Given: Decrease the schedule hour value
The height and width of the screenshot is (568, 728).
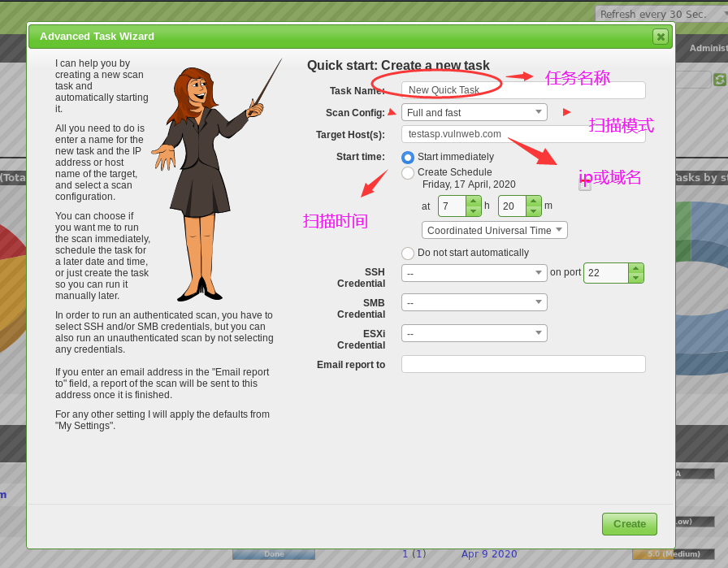Looking at the screenshot, I should (x=473, y=210).
